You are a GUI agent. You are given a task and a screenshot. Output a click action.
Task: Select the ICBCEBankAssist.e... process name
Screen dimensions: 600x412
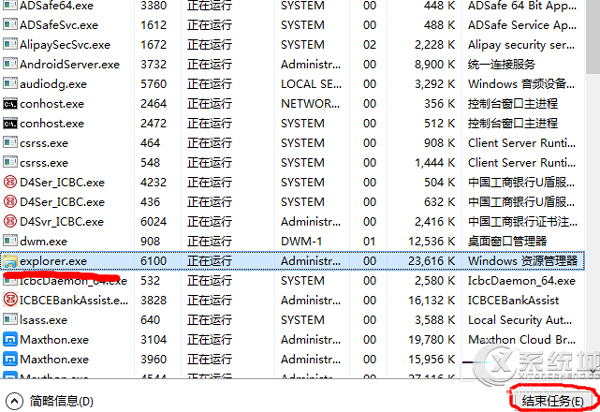click(x=74, y=300)
